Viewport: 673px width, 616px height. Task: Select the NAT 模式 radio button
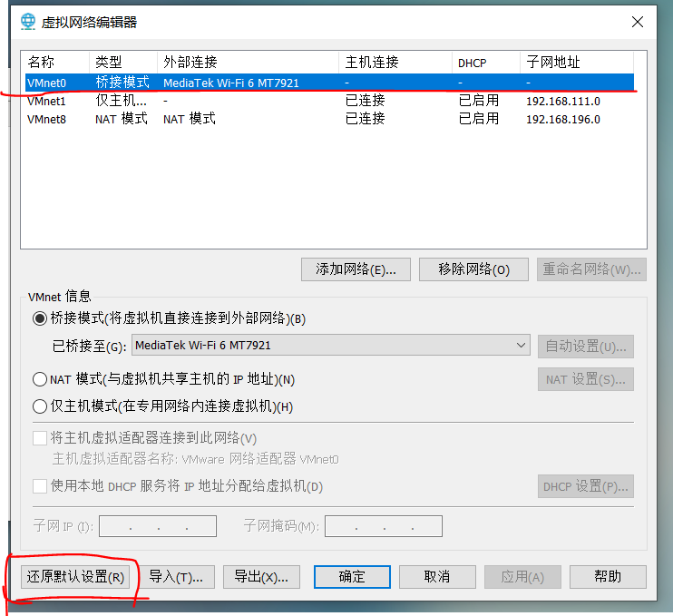(40, 379)
